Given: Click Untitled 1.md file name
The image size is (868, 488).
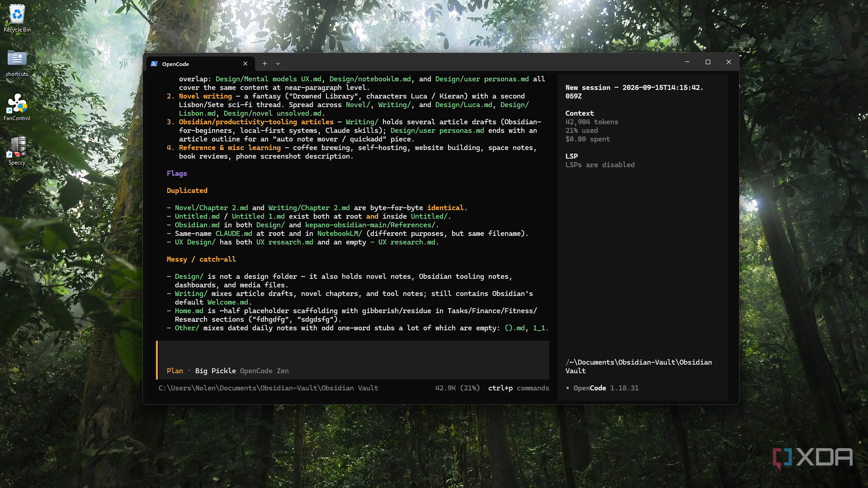Looking at the screenshot, I should tap(258, 216).
